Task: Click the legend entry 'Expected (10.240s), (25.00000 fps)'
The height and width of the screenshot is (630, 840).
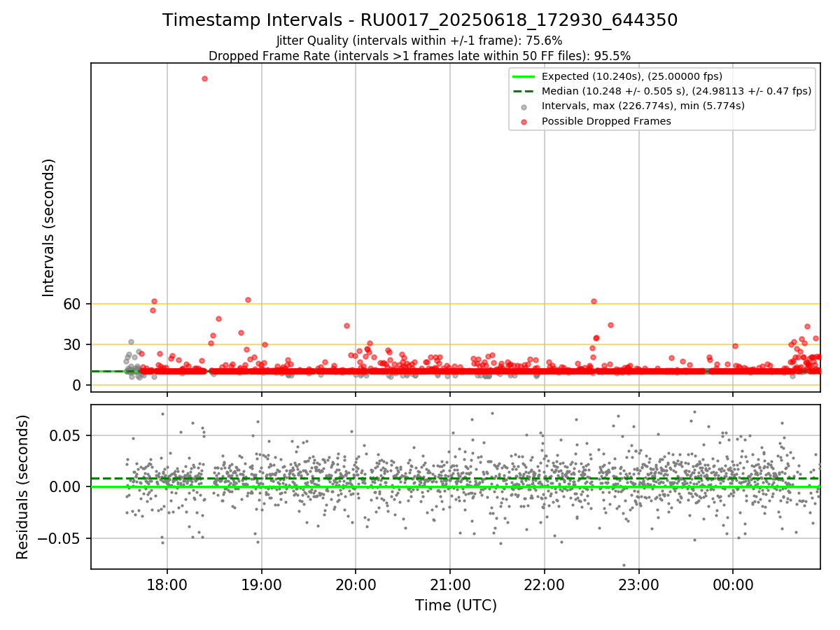Action: (x=632, y=76)
